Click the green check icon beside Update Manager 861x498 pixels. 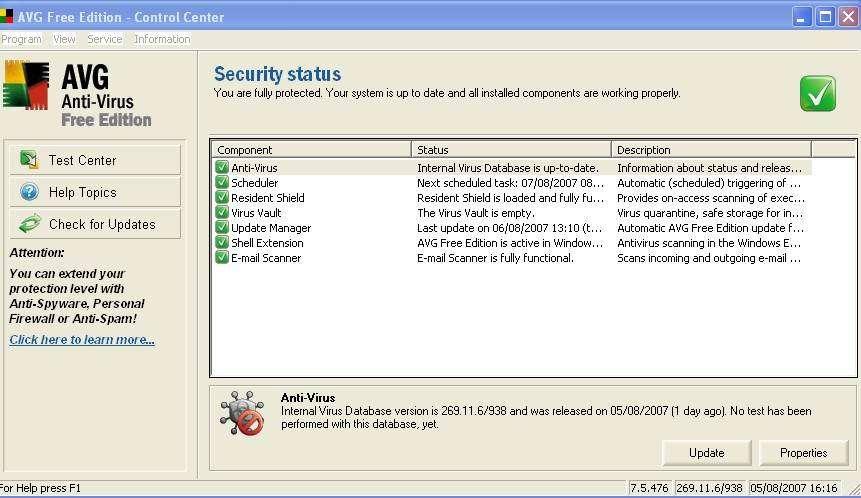[222, 227]
